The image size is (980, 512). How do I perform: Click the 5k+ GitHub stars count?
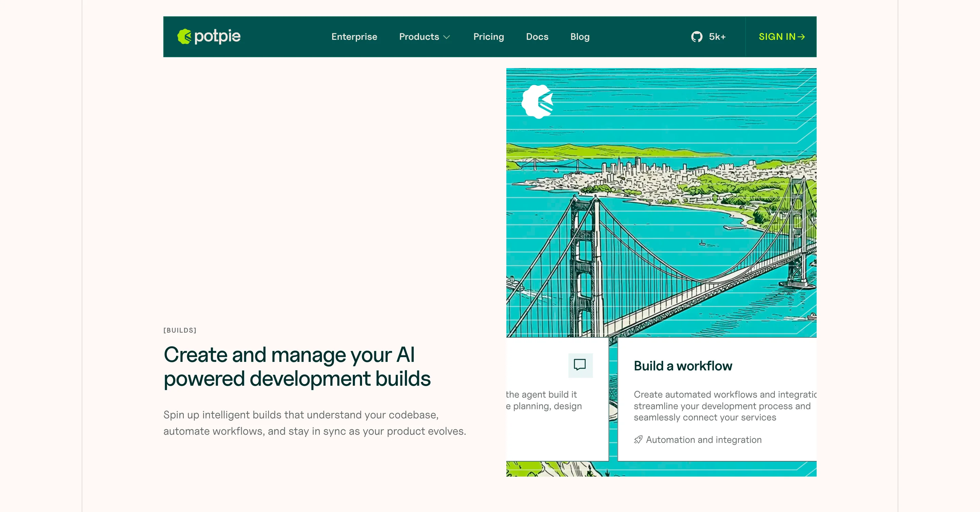tap(717, 36)
